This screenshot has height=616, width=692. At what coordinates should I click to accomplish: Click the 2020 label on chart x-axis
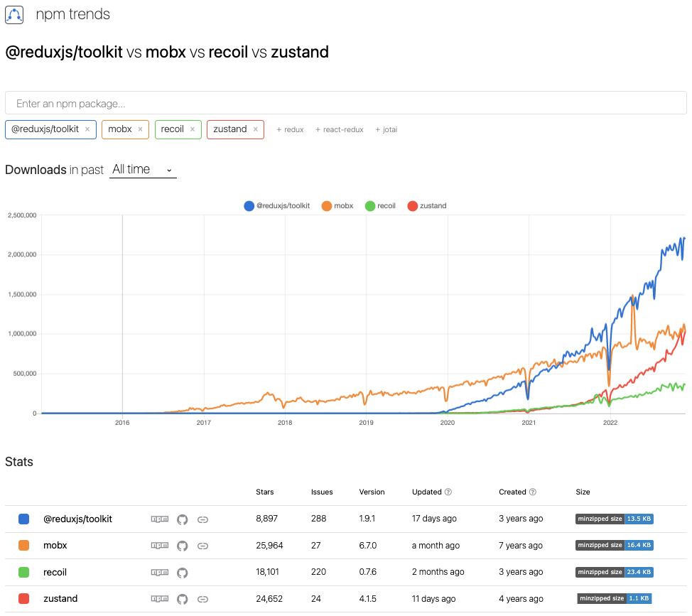447,423
